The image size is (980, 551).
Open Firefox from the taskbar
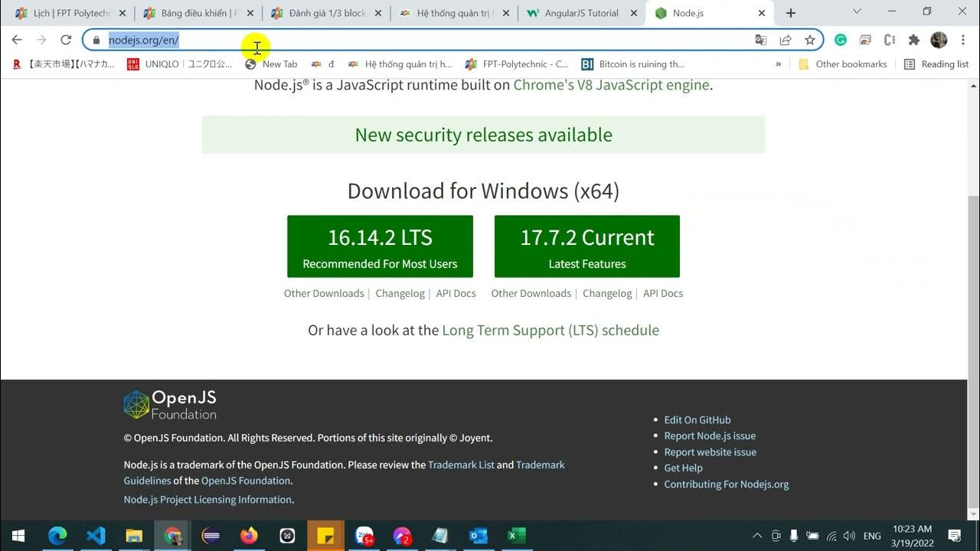[249, 536]
